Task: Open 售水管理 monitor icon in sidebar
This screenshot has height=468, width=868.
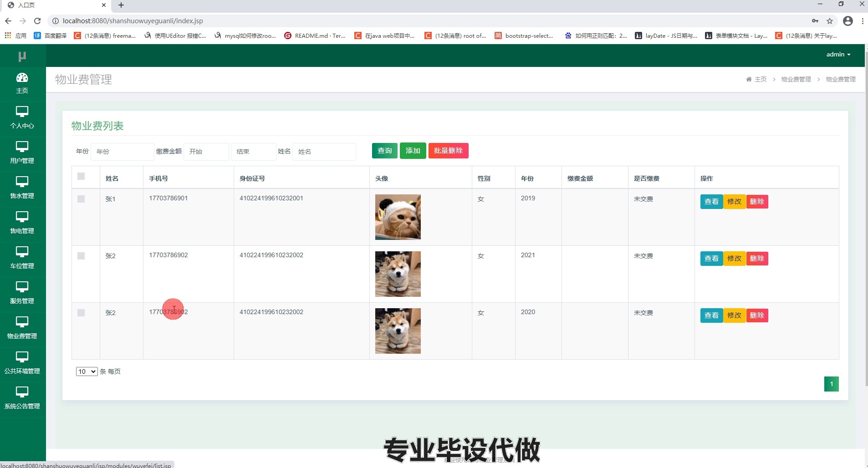Action: click(x=22, y=182)
